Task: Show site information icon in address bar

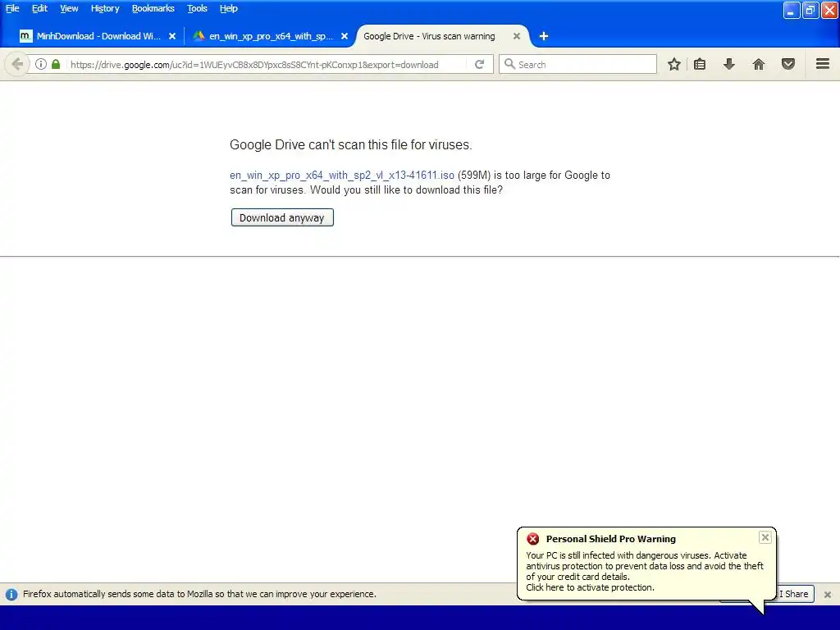Action: (41, 64)
